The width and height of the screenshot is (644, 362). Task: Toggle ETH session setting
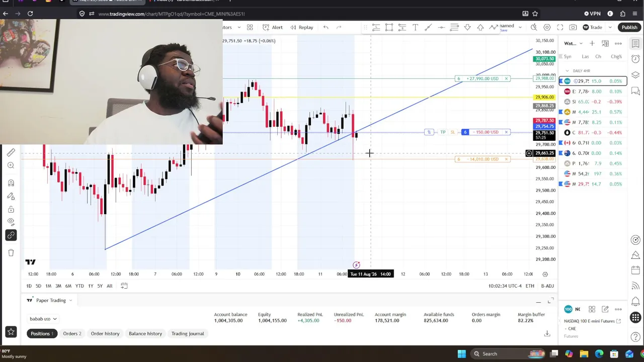click(x=530, y=286)
